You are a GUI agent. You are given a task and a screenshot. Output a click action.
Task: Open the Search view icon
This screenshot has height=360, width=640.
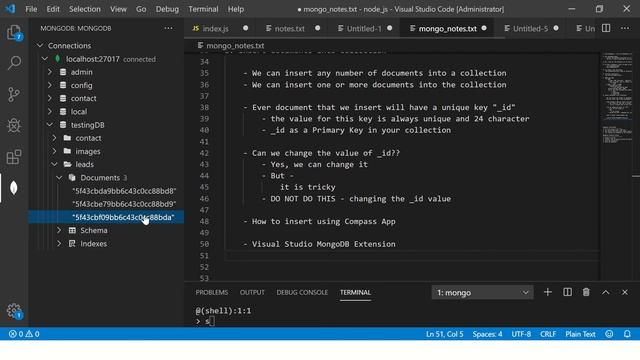14,63
